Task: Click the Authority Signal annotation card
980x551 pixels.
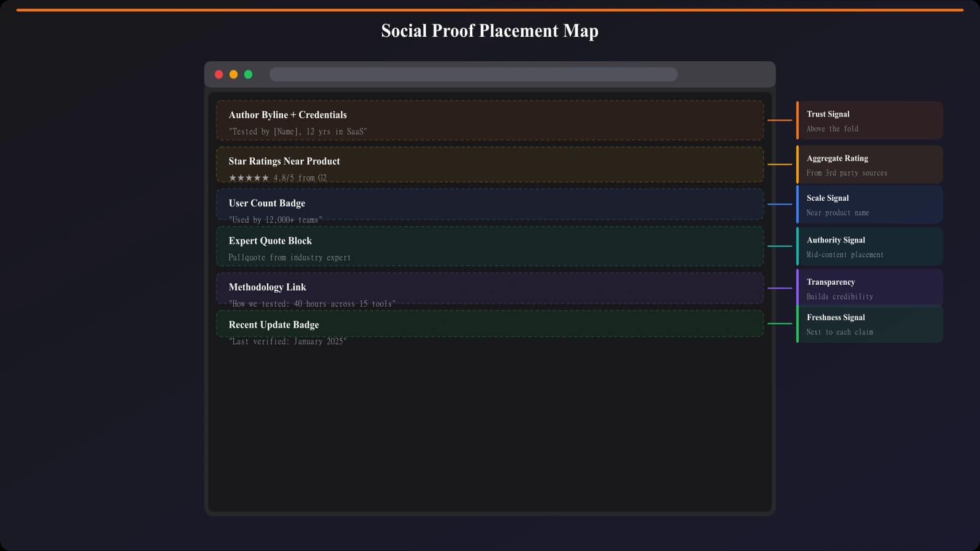Action: [869, 246]
